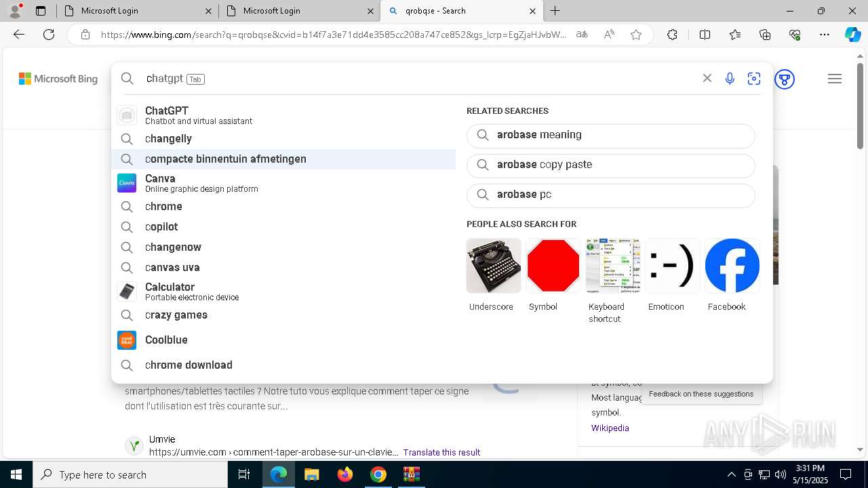The image size is (868, 488).
Task: Select chrome suggestion
Action: click(x=283, y=206)
